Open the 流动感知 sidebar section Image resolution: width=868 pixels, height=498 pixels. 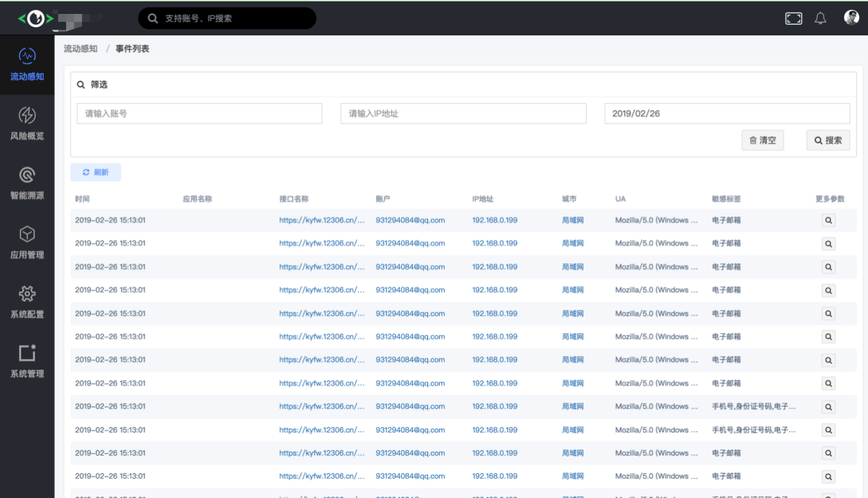(27, 65)
